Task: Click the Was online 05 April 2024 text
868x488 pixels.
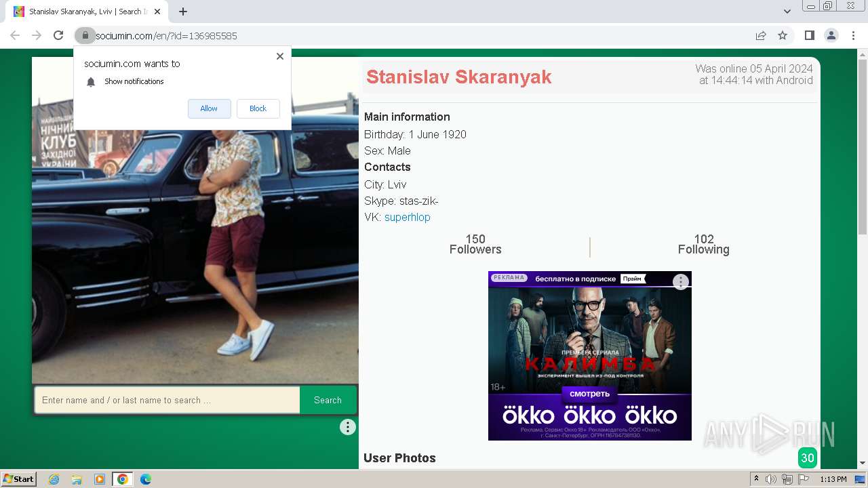Action: coord(754,69)
